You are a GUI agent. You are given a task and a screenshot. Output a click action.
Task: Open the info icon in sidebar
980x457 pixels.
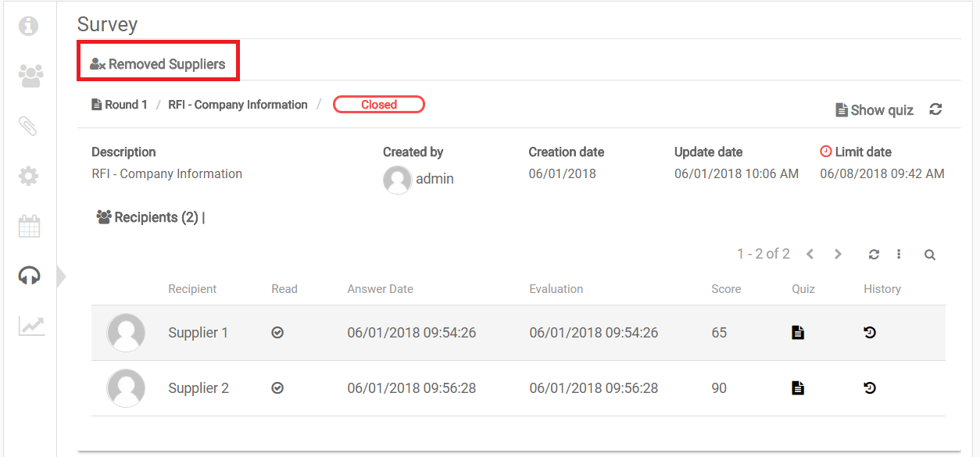point(28,26)
